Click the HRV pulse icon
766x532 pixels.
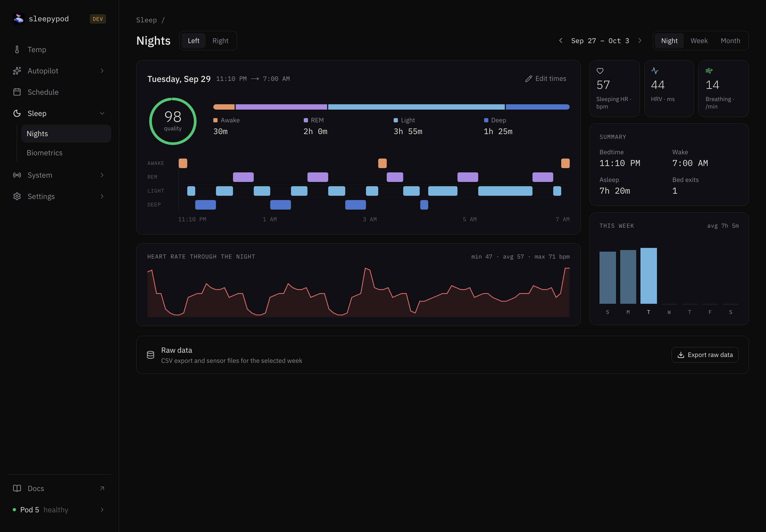[655, 71]
